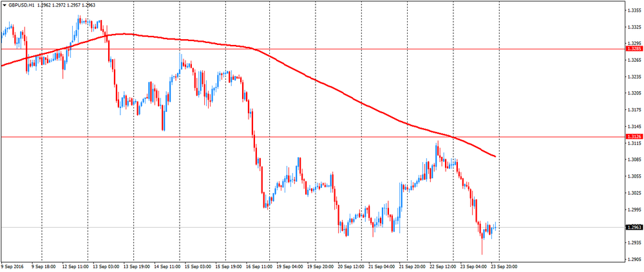Select the 1.3115 price axis label
Image resolution: width=644 pixels, height=272 pixels.
click(x=634, y=143)
